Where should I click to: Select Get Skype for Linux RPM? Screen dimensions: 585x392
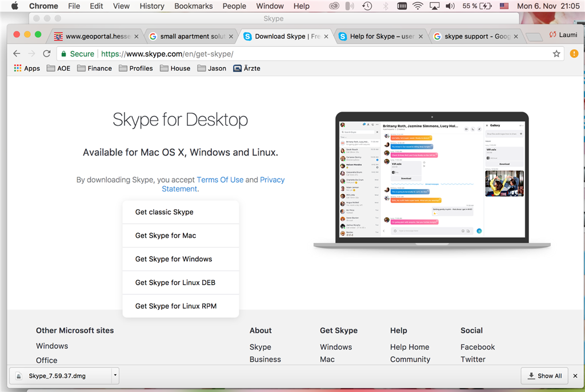click(x=181, y=306)
